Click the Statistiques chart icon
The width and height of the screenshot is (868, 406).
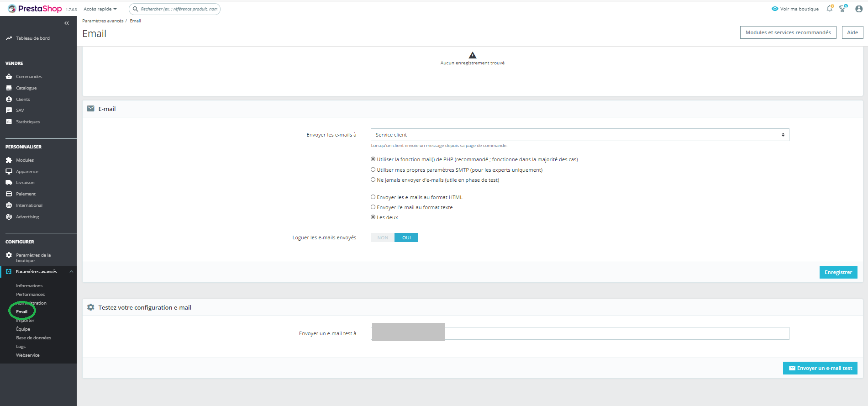point(9,121)
